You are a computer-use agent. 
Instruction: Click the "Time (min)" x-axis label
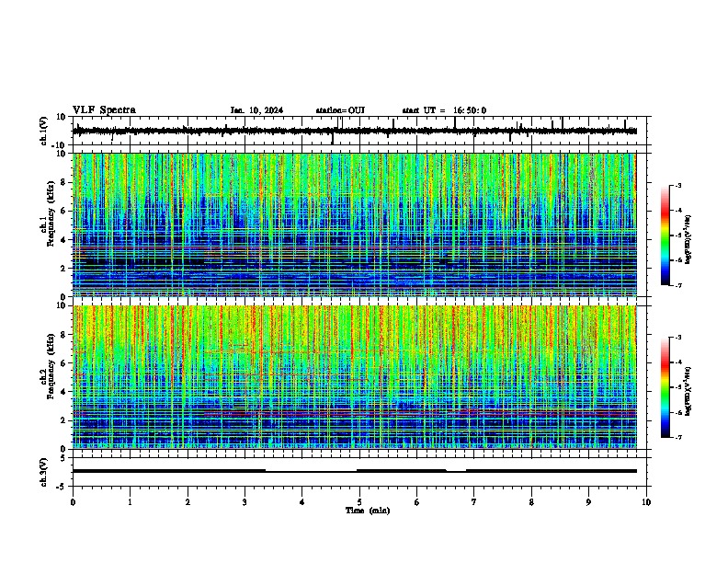coord(368,511)
